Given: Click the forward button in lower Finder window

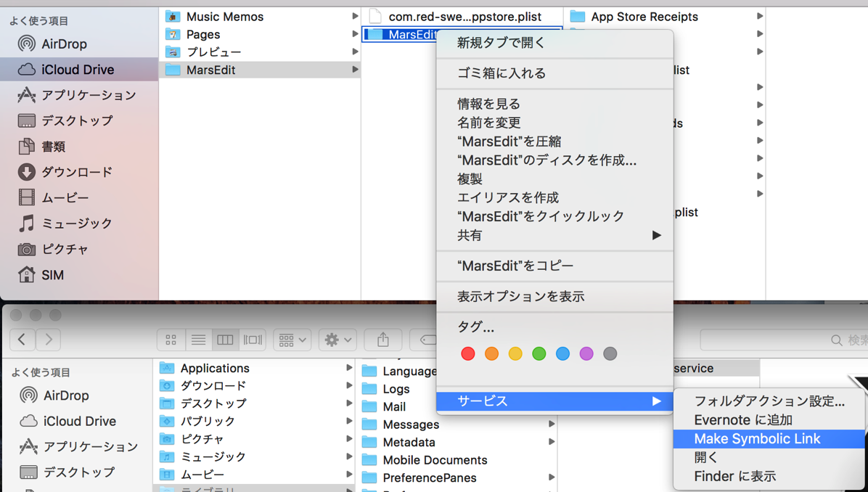Looking at the screenshot, I should pyautogui.click(x=49, y=340).
